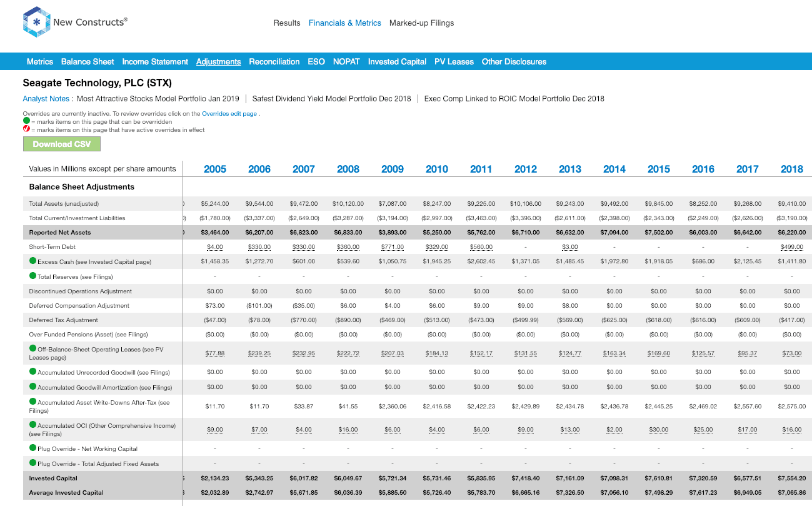Click the Download CSV button
Screen dimensions: 812x506
[x=62, y=144]
